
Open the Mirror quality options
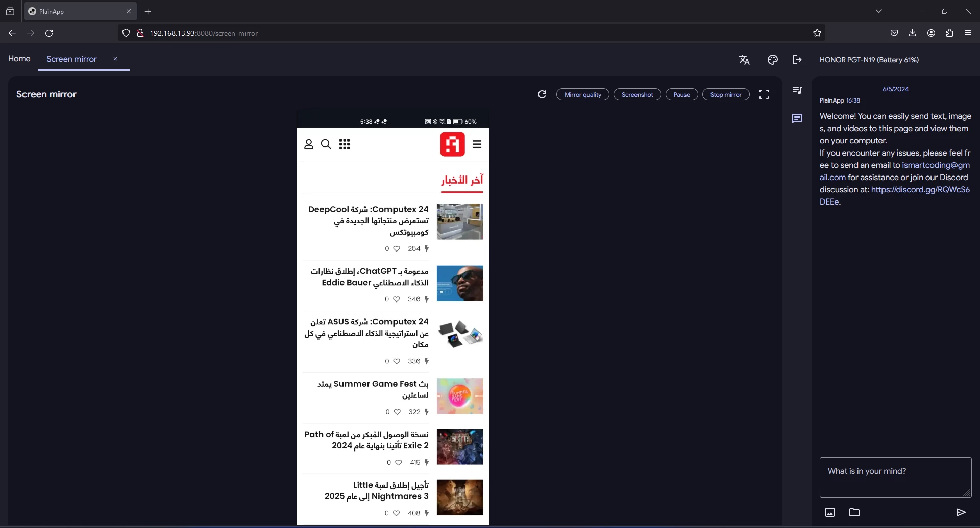(582, 95)
